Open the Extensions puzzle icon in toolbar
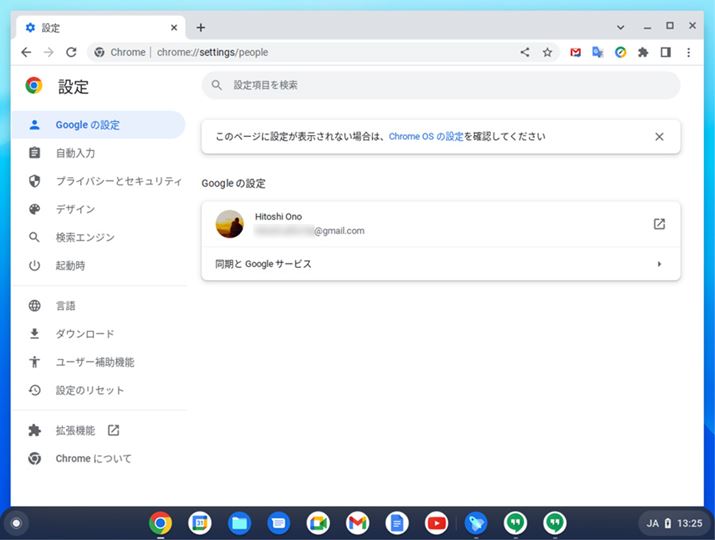Image resolution: width=715 pixels, height=540 pixels. [x=643, y=52]
